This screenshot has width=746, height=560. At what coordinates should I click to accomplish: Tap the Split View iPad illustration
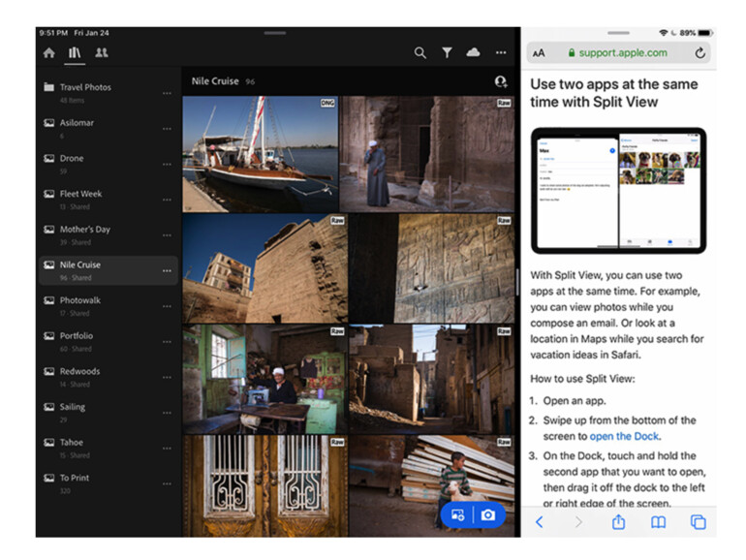point(618,190)
